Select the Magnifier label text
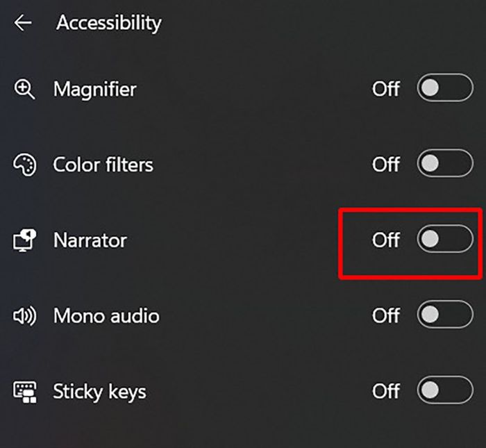The height and width of the screenshot is (448, 486). tap(94, 90)
